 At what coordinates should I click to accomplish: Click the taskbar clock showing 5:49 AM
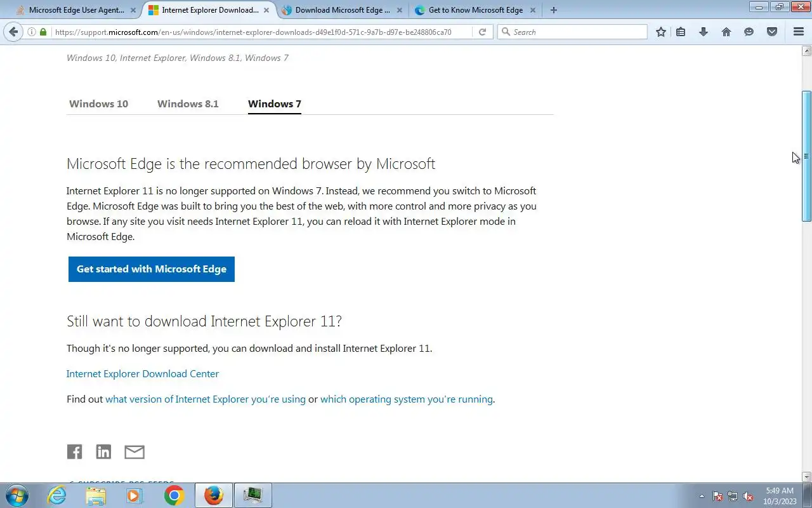pos(780,496)
